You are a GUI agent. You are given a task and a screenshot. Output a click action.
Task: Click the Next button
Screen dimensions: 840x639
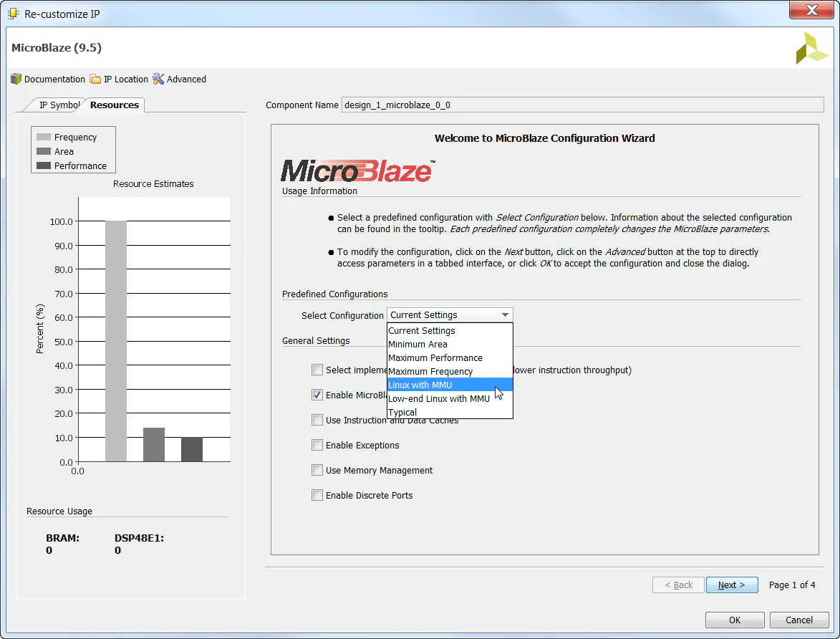coord(732,585)
